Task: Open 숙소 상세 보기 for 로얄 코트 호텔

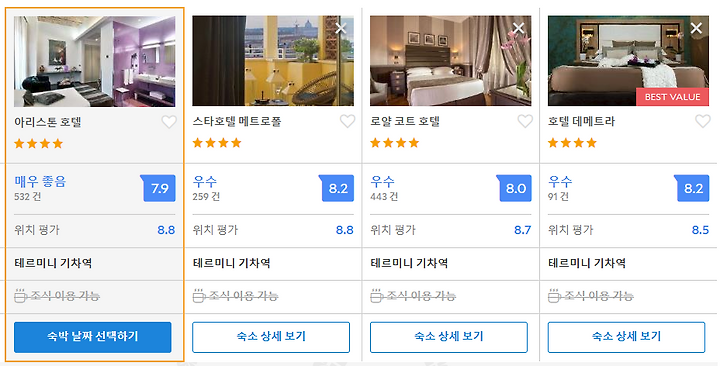Action: (x=449, y=337)
